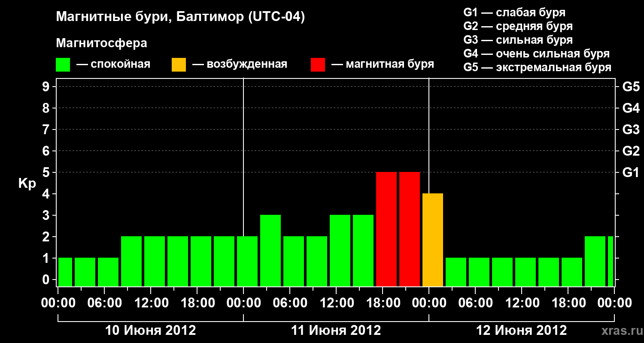This screenshot has height=343, width=644.
Task: Click the right-axis 'G4' label beside Kp 8
Action: tap(631, 108)
